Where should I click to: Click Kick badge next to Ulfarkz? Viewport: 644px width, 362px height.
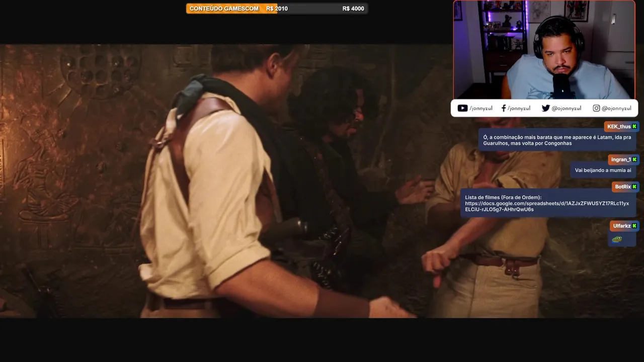coord(634,226)
